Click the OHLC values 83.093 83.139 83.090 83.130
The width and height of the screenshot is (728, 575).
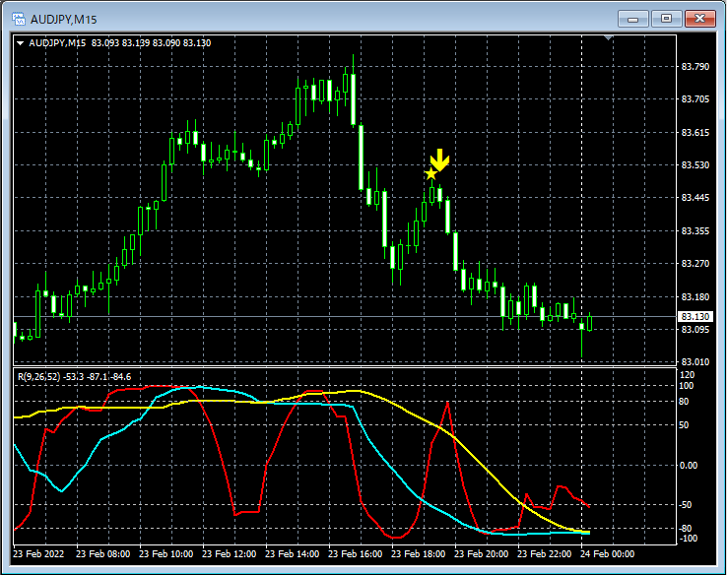pyautogui.click(x=151, y=43)
